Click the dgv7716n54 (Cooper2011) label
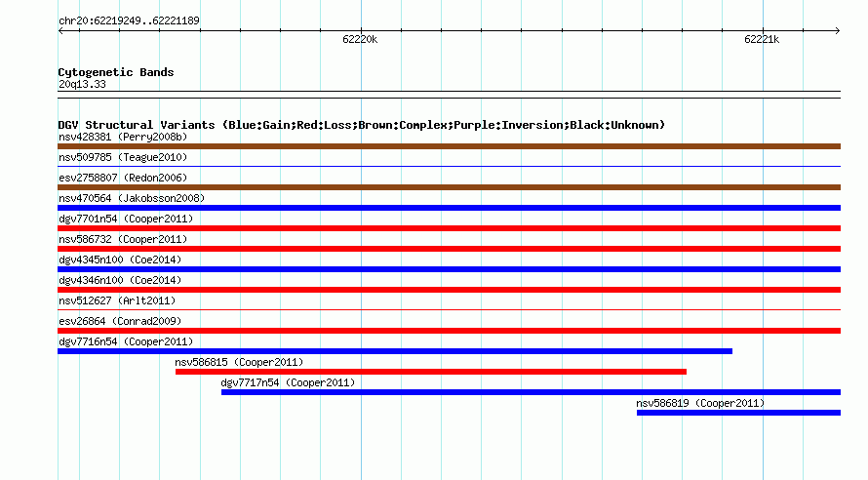This screenshot has width=868, height=480. tap(126, 341)
